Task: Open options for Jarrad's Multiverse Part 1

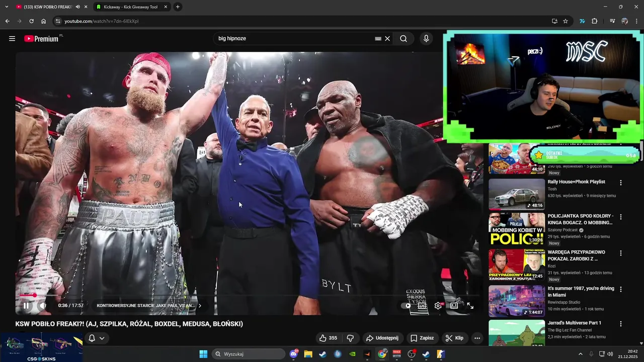Action: tap(620, 324)
